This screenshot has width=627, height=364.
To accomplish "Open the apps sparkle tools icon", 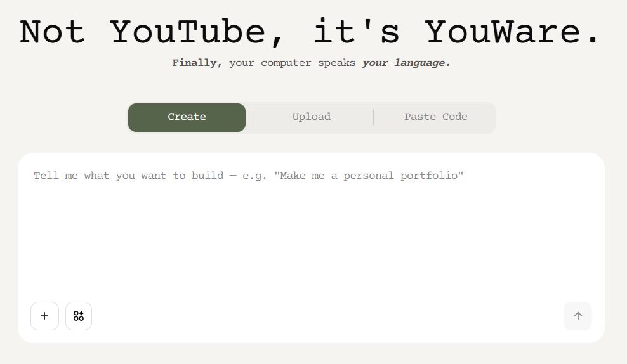I will pyautogui.click(x=79, y=316).
